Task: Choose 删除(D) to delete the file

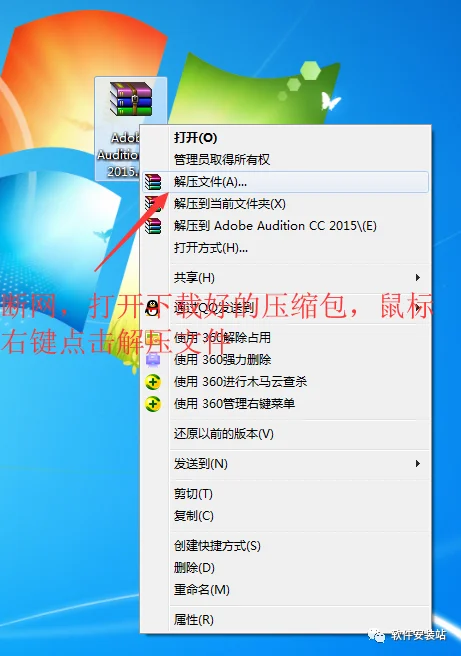Action: tap(286, 568)
